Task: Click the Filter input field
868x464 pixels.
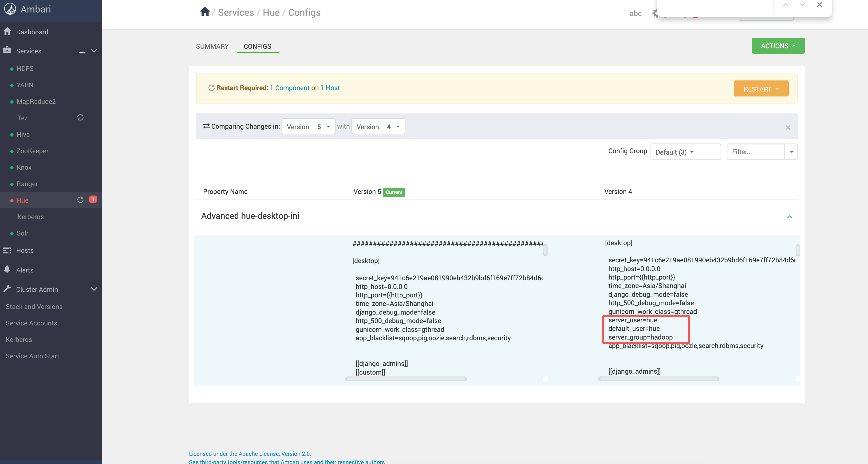Action: (x=755, y=152)
